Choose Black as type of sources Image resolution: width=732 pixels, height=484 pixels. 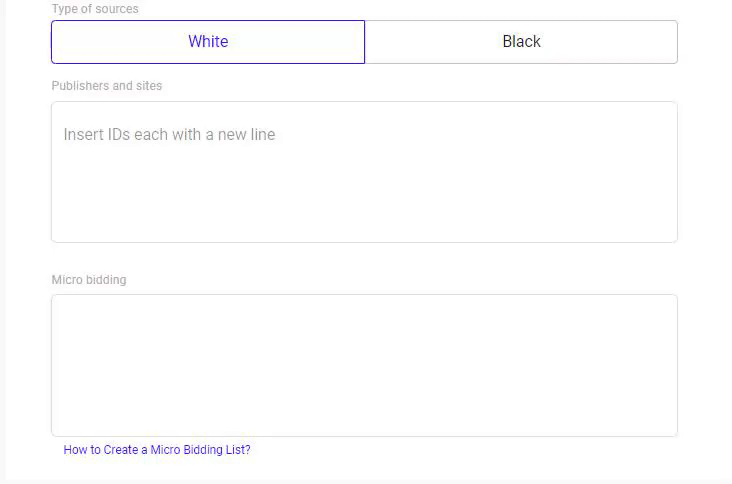(521, 42)
